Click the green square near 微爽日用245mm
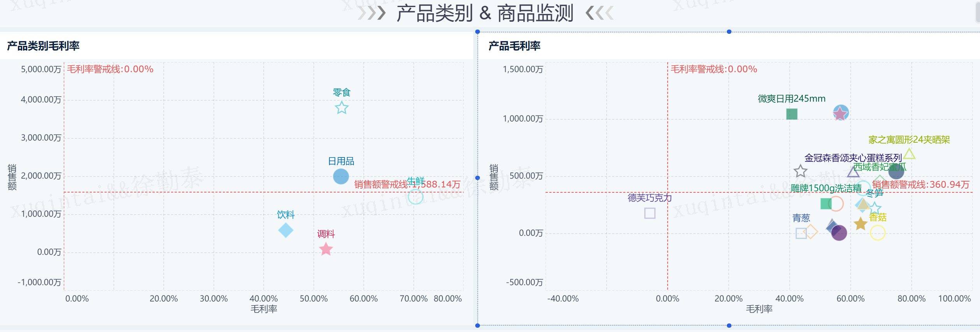The height and width of the screenshot is (332, 980). pos(791,114)
